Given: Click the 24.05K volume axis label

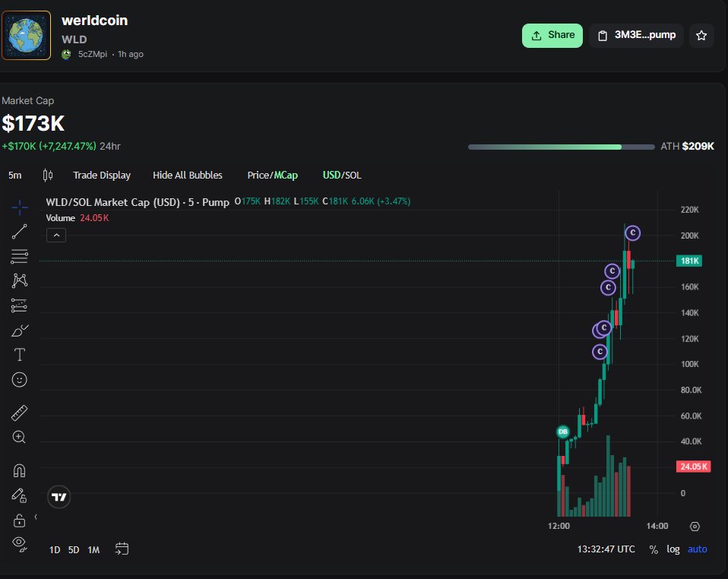Looking at the screenshot, I should click(694, 467).
